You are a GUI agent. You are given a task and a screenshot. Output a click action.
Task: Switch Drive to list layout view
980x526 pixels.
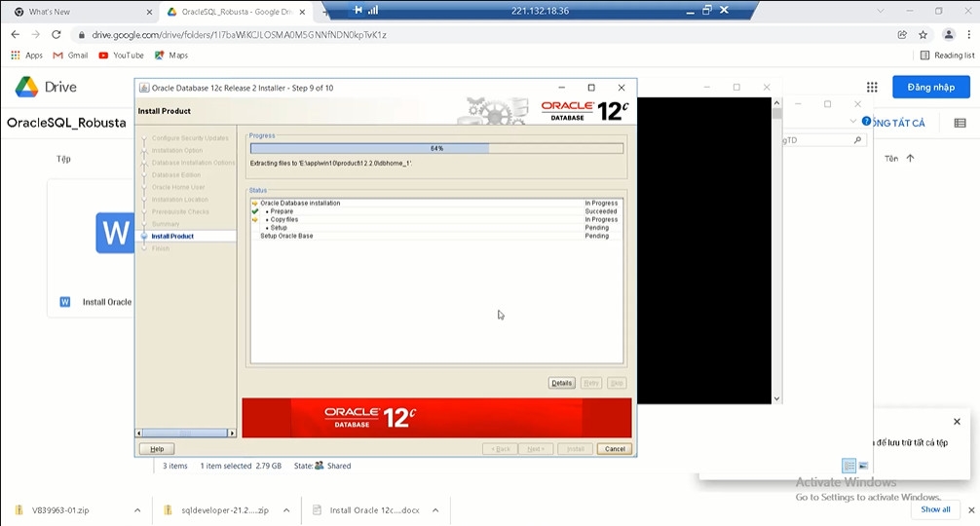click(x=960, y=123)
